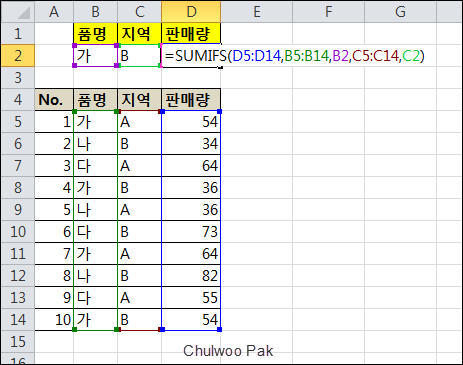Click cell A8 with number 4
Viewport: 463px width, 365px height.
54,188
